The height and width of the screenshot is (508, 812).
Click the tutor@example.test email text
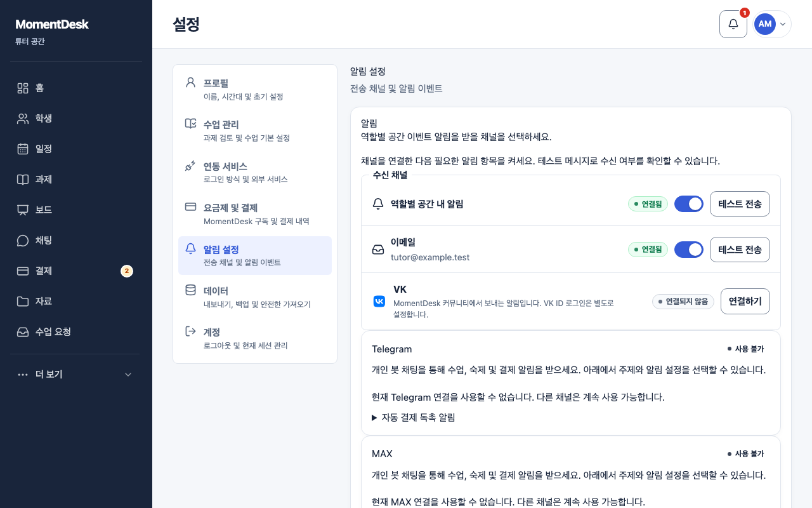[430, 257]
